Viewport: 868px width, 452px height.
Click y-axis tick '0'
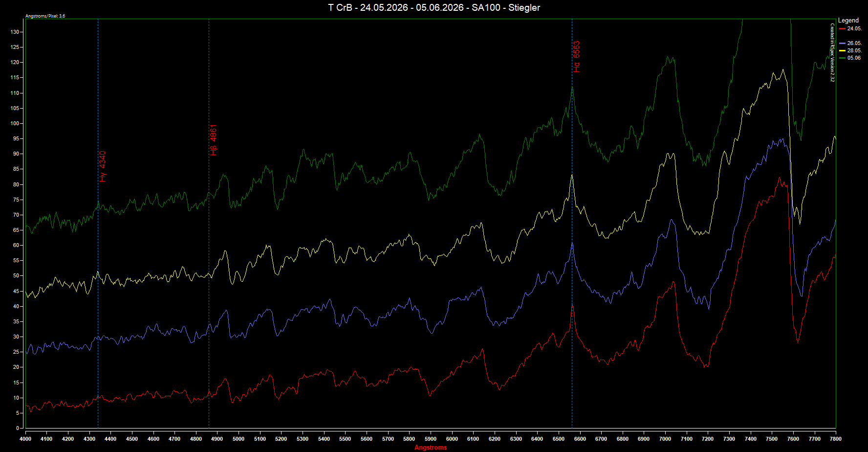point(18,428)
